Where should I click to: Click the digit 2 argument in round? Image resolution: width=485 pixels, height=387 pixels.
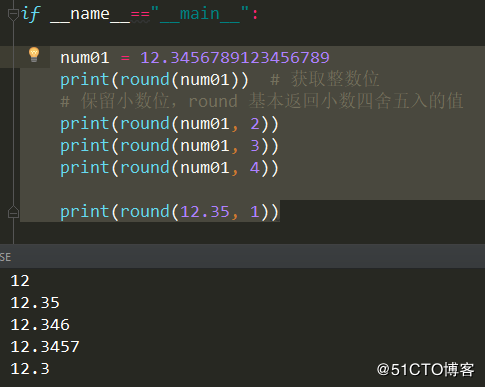pyautogui.click(x=255, y=124)
